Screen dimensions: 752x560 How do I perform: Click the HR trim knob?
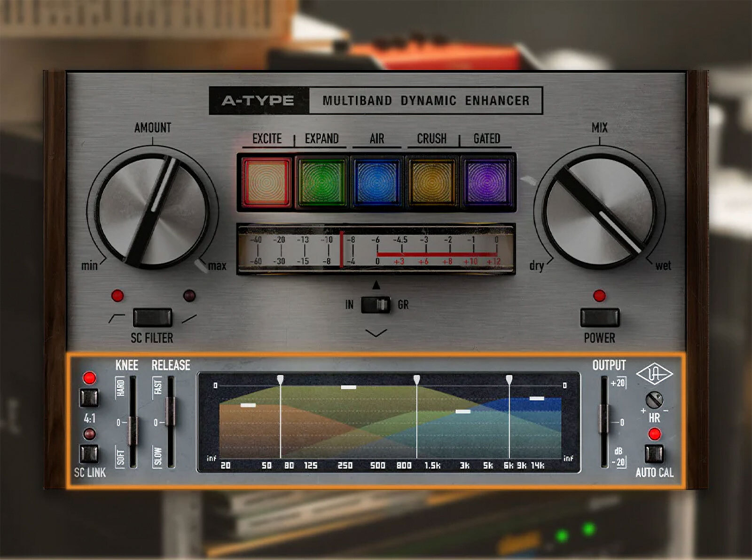654,400
